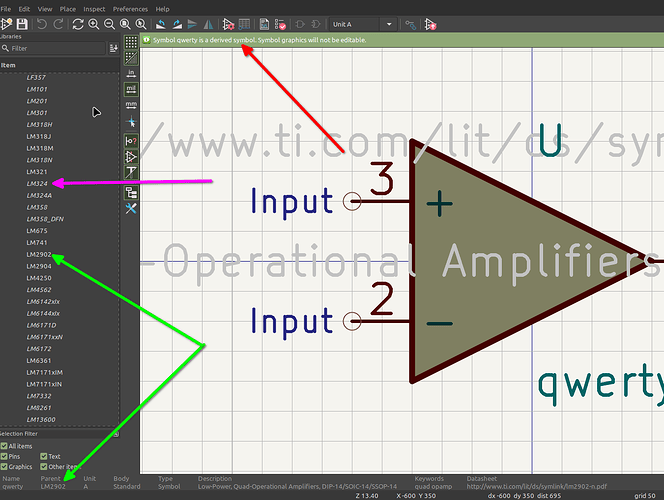Click the library Filter search field
Viewport: 664px width, 500px height.
click(x=55, y=48)
